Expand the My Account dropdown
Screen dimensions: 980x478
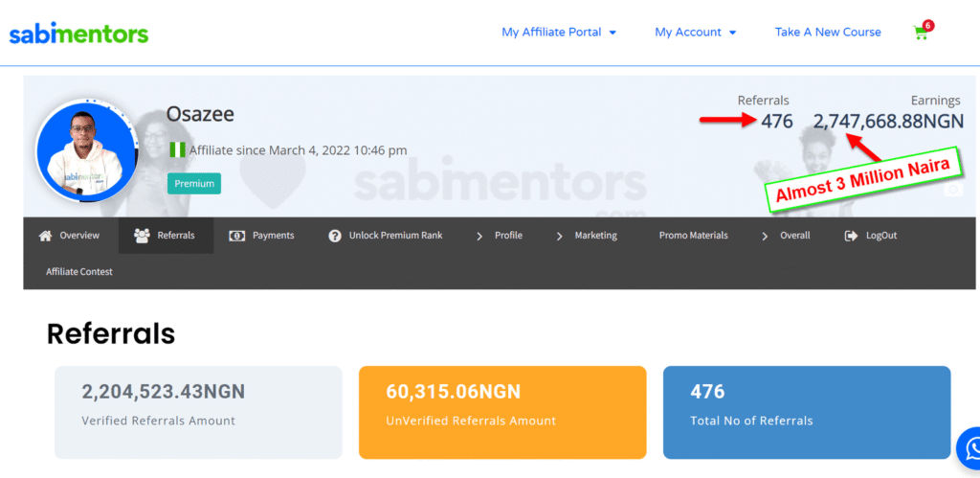[x=695, y=33]
